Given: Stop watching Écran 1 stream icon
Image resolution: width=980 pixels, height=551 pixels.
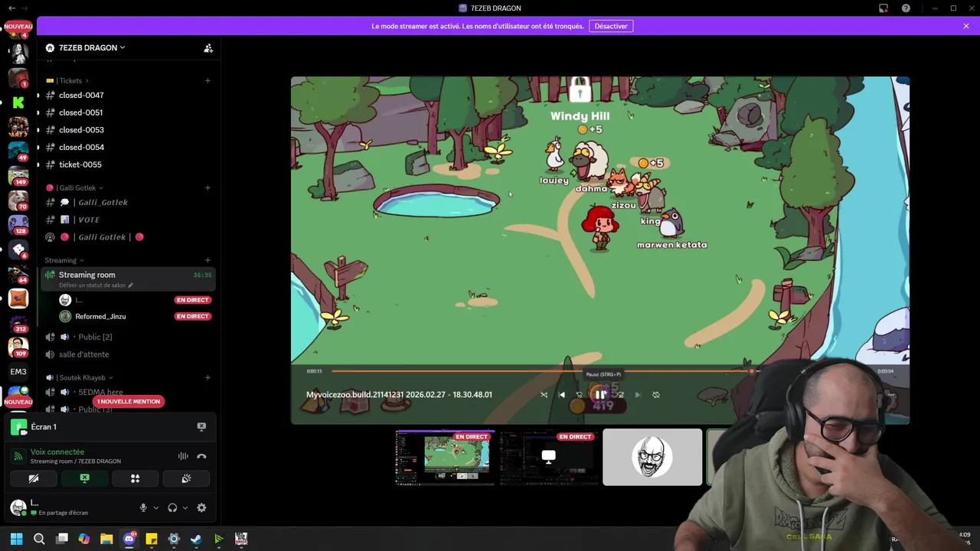Looking at the screenshot, I should pyautogui.click(x=201, y=427).
